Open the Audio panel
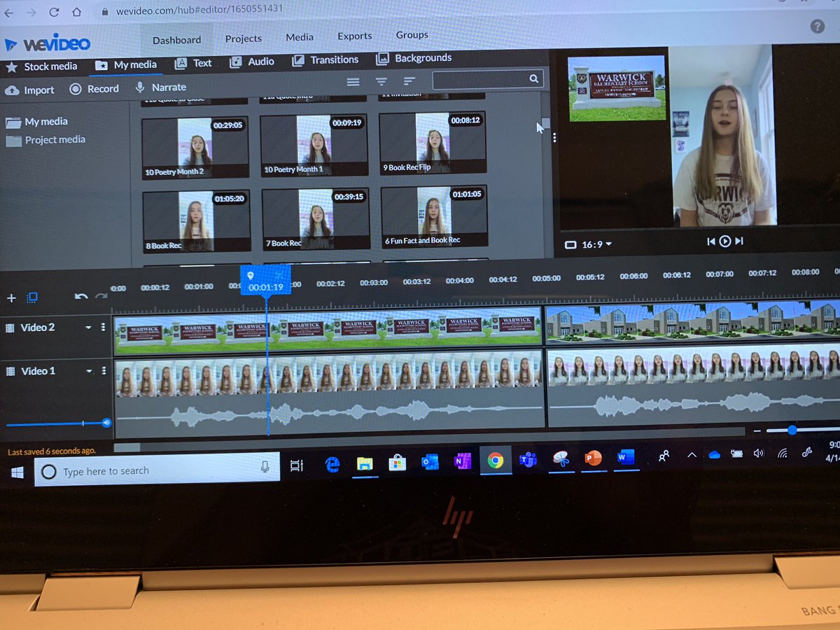The image size is (840, 630). 252,62
